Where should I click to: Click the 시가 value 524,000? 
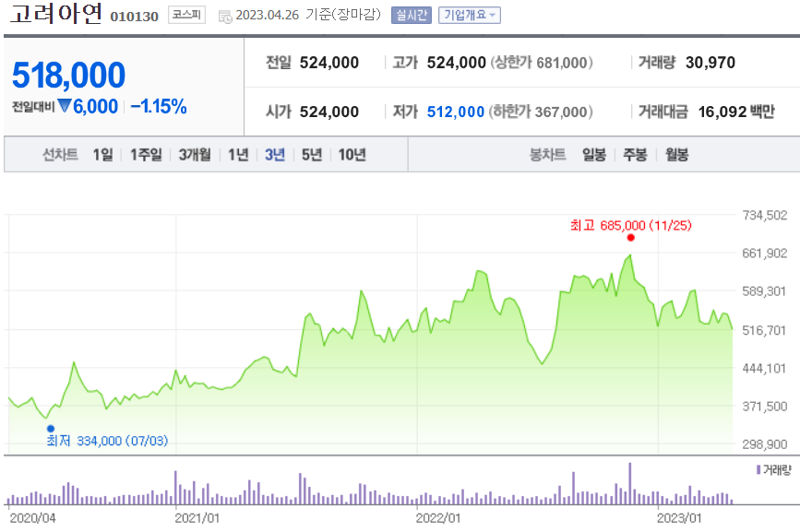point(329,112)
